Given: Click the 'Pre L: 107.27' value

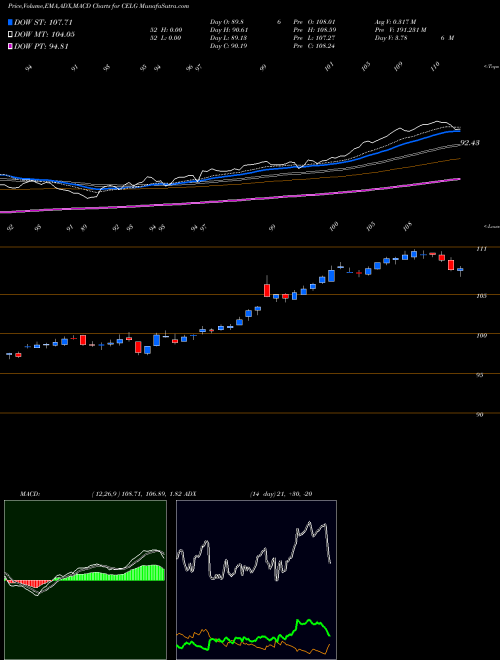Looking at the screenshot, I should click(314, 38).
